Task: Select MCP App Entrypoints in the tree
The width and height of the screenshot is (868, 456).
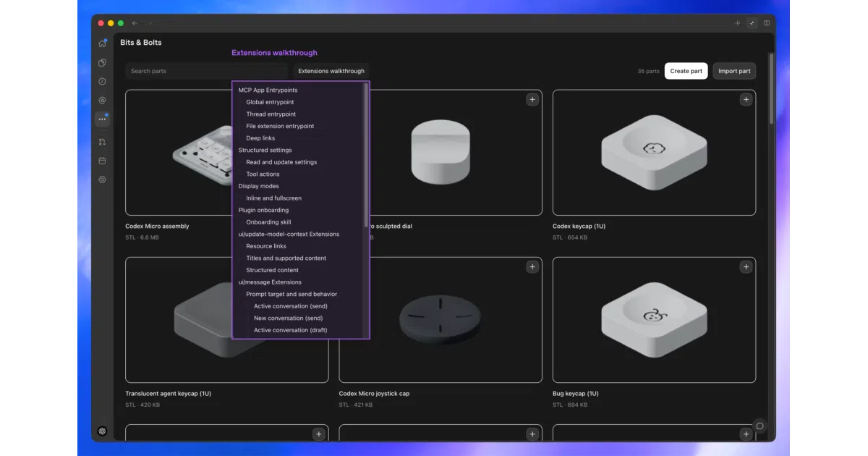Action: (268, 90)
